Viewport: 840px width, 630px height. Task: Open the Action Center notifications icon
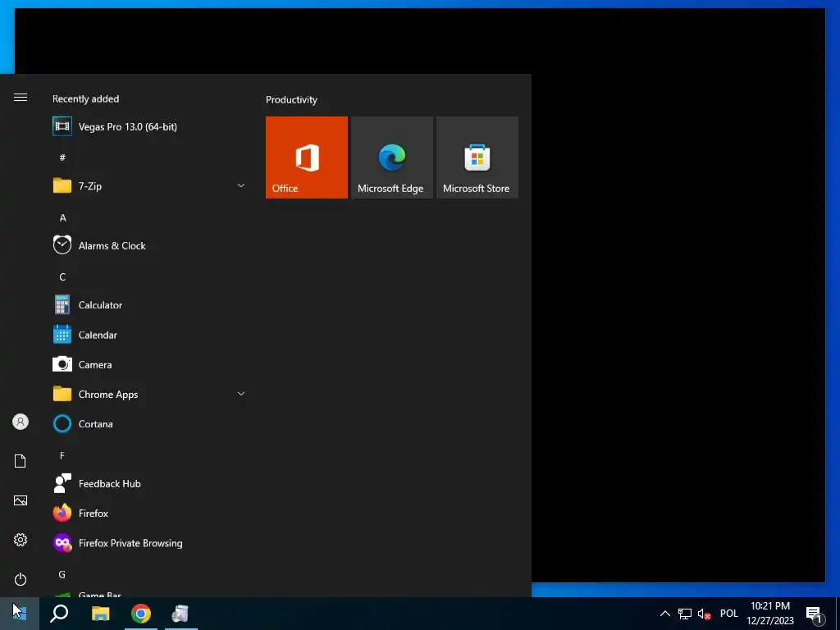tap(815, 614)
